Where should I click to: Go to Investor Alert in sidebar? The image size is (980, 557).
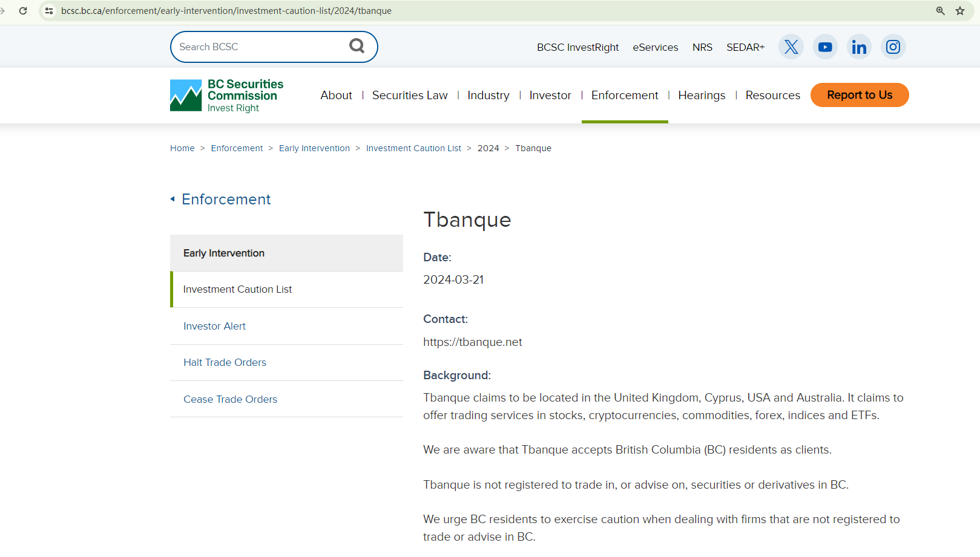(214, 327)
